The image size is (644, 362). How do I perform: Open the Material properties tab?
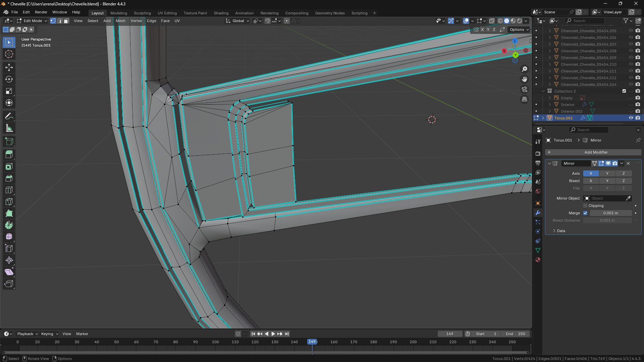(x=538, y=260)
